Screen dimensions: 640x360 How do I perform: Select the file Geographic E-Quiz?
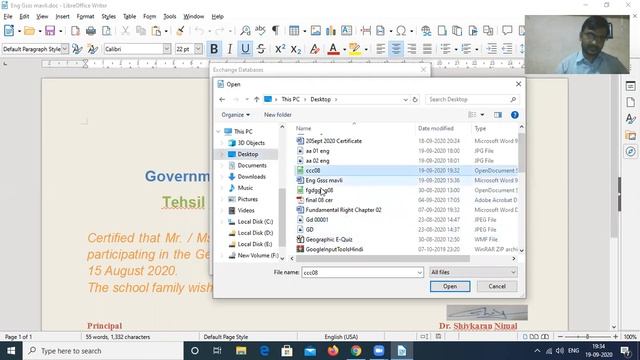click(329, 239)
